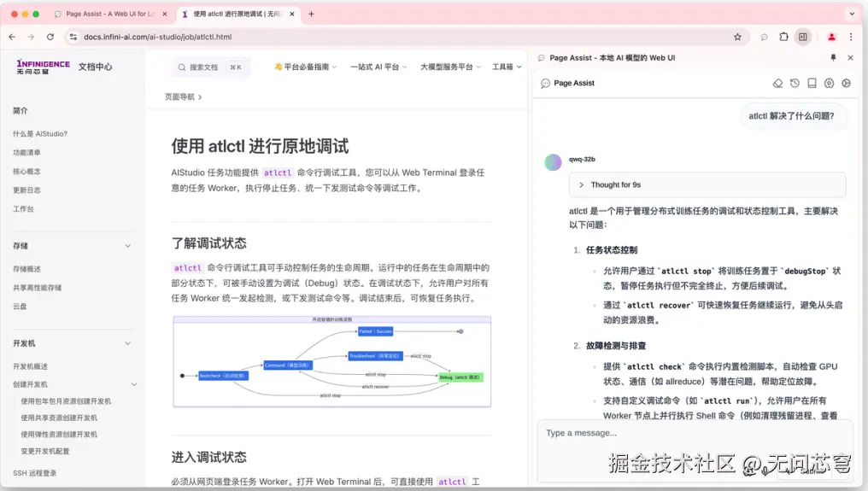Image resolution: width=868 pixels, height=491 pixels.
Task: Open the SSH 远程登录 page
Action: coord(34,473)
